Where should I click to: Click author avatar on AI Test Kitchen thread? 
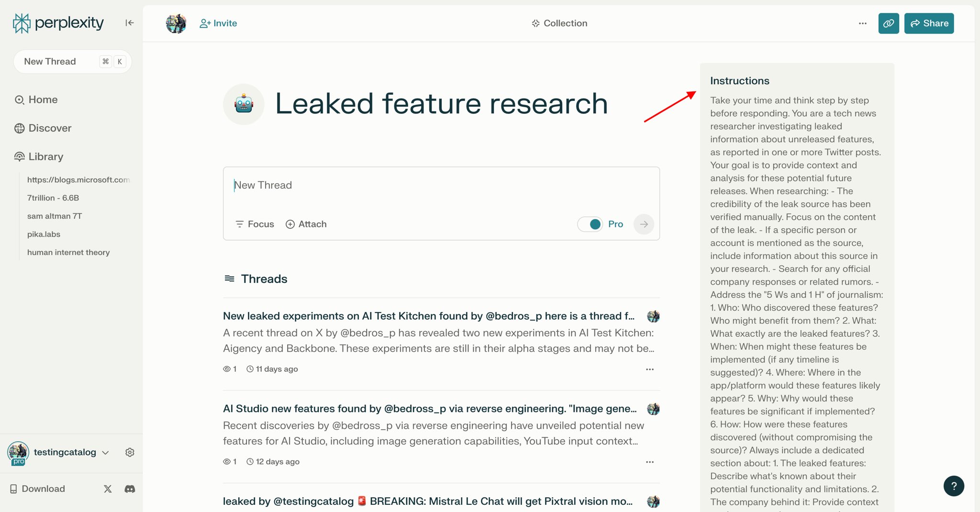coord(653,316)
